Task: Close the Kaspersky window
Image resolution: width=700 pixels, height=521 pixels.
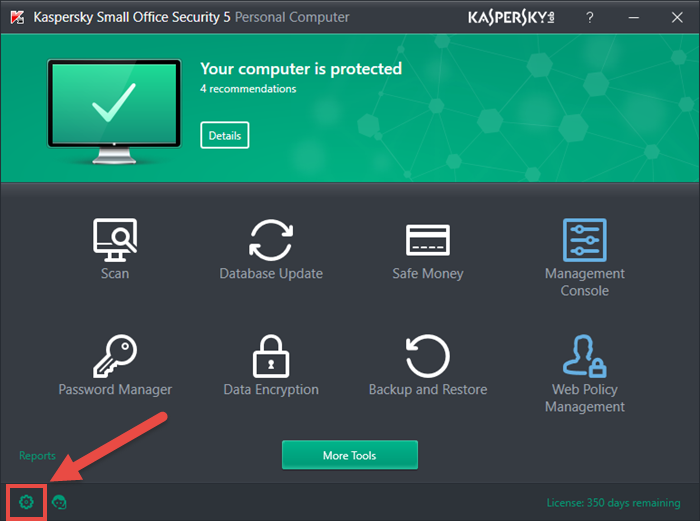Action: pyautogui.click(x=677, y=17)
